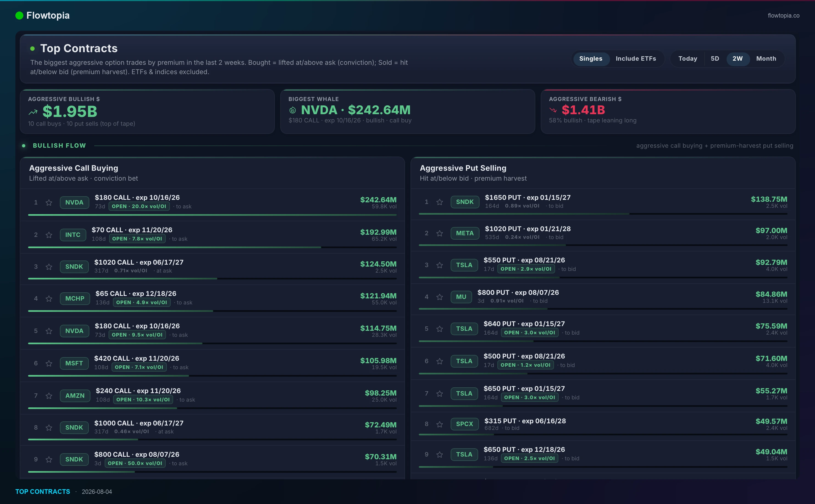The width and height of the screenshot is (815, 504).
Task: Click the Flowtopia brand name
Action: (x=48, y=15)
